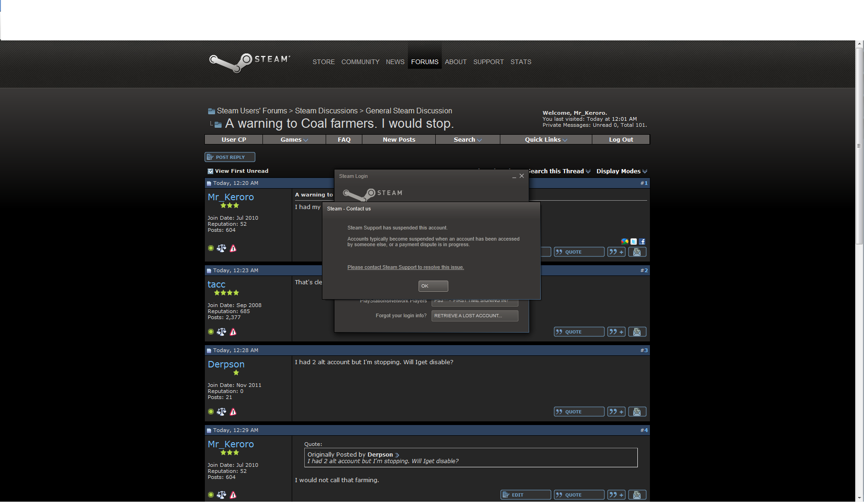Click the QUOTE button on tacc's post
Image resolution: width=865 pixels, height=504 pixels.
pyautogui.click(x=579, y=332)
